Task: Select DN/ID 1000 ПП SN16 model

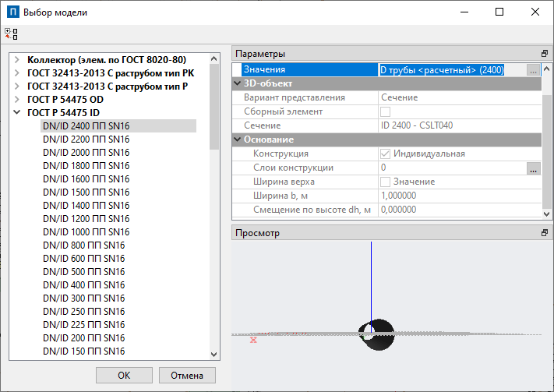Action: pos(86,232)
